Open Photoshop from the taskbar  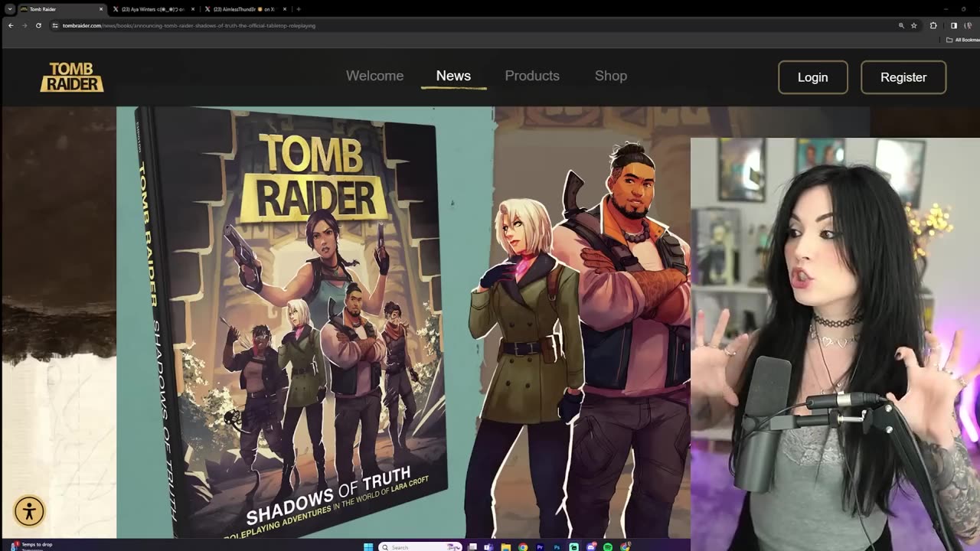[x=557, y=547]
